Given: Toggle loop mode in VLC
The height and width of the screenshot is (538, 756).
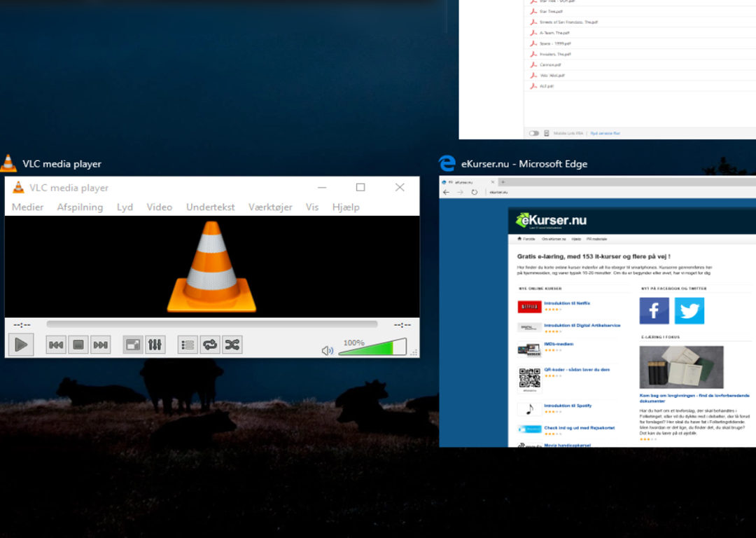Looking at the screenshot, I should 210,345.
